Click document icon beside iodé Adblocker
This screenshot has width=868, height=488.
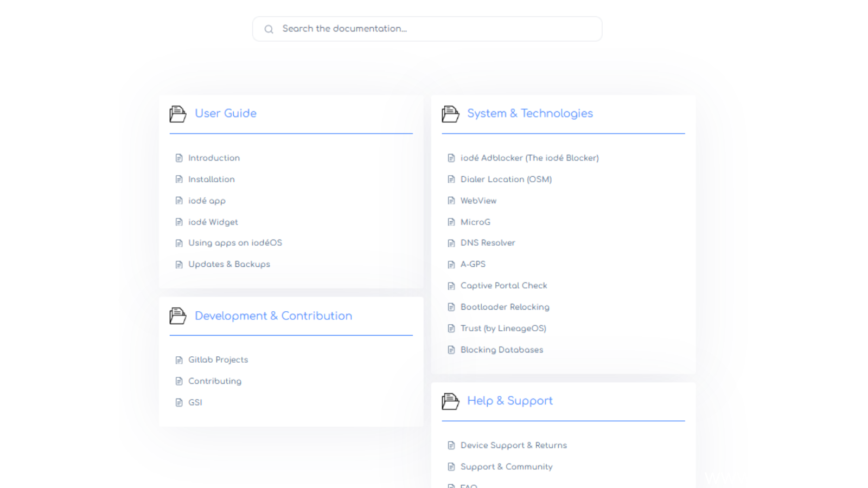point(451,158)
